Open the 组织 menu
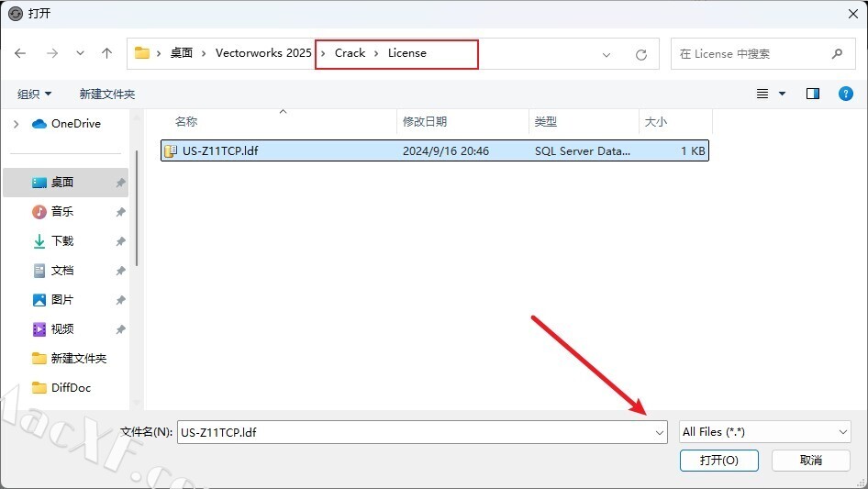Screen dimensions: 868x489 [x=34, y=94]
